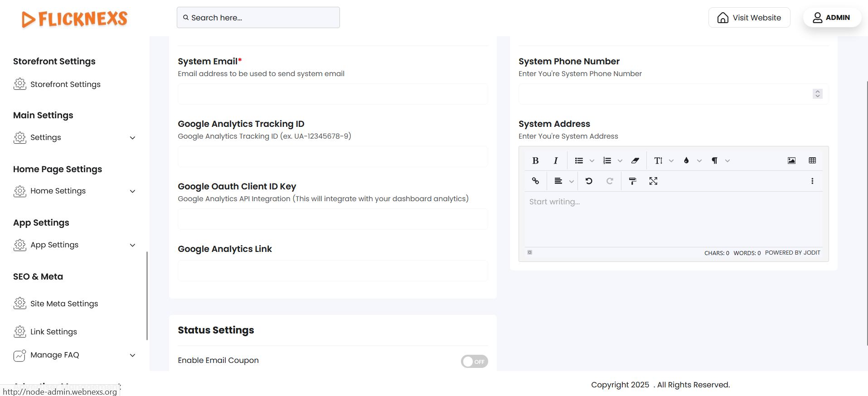This screenshot has height=396, width=868.
Task: Click the Visit Website button
Action: (749, 18)
